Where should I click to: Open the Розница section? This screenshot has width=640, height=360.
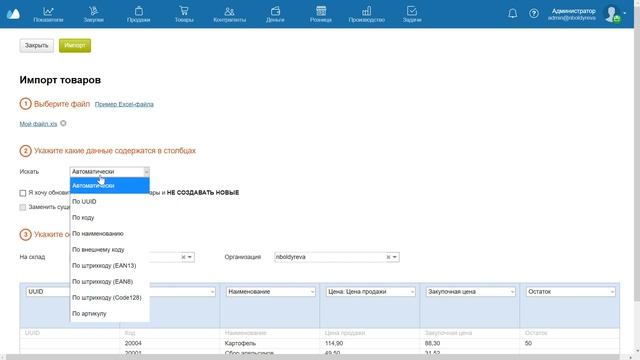[321, 14]
